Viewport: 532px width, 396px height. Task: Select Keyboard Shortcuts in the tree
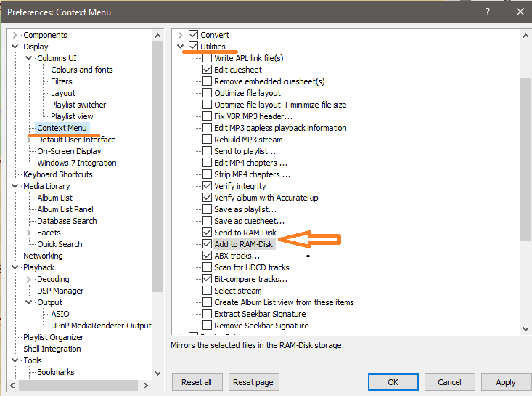(x=58, y=174)
